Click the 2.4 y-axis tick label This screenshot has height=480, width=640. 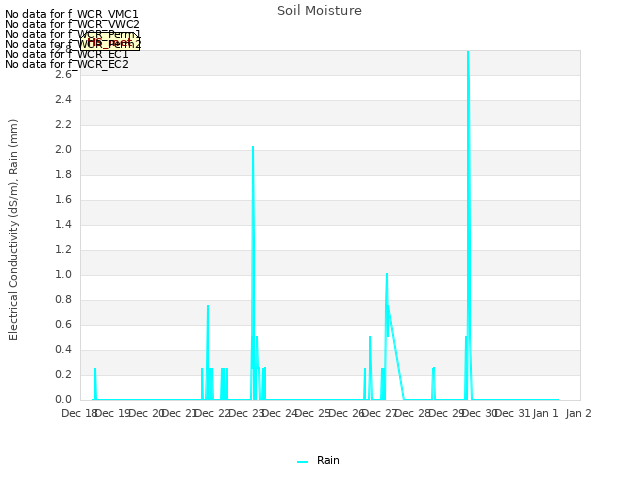(63, 100)
